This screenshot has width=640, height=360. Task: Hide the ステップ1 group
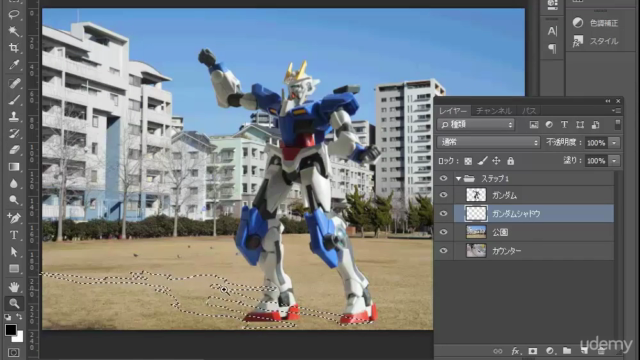click(x=443, y=178)
